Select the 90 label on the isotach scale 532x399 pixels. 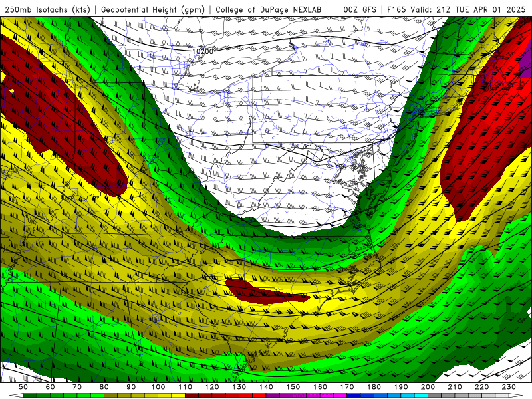(131, 387)
